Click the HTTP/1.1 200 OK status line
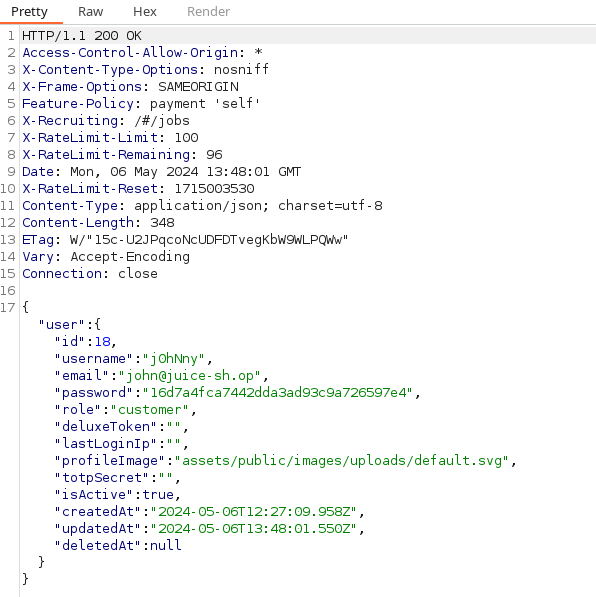Viewport: 596px width, 597px height. click(x=82, y=36)
